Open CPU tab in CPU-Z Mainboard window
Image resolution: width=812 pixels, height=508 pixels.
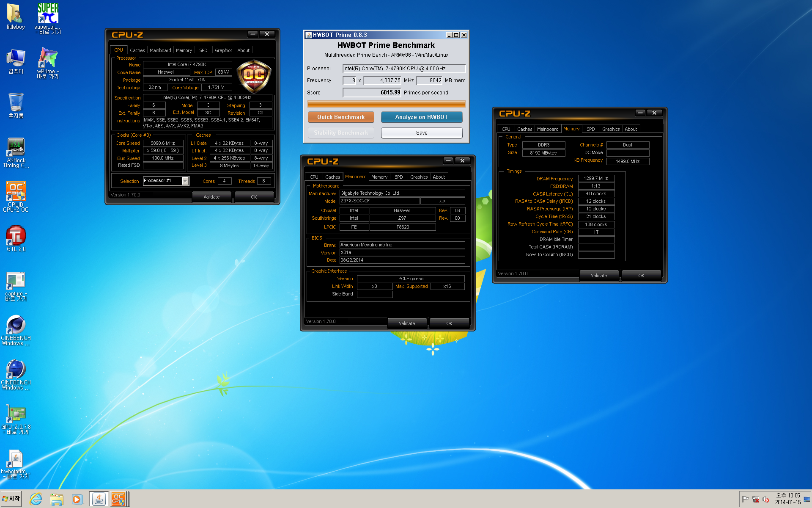314,177
